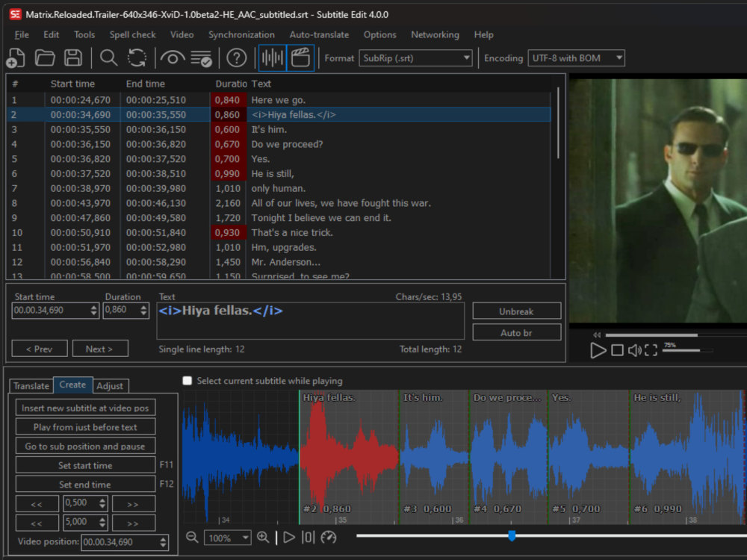Viewport: 747px width, 560px height.
Task: Seek back 0,500 seconds button
Action: pos(37,504)
